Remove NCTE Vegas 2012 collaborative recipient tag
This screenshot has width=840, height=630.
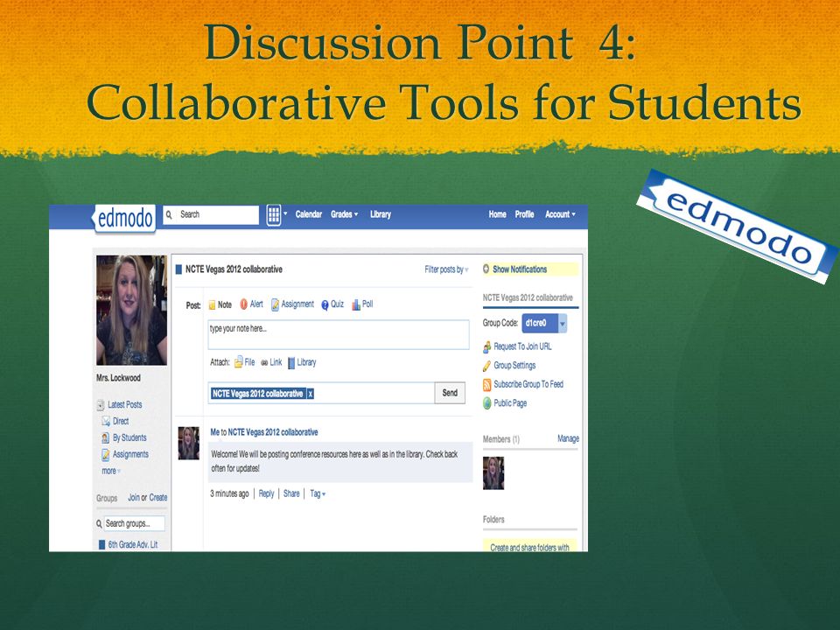coord(310,394)
